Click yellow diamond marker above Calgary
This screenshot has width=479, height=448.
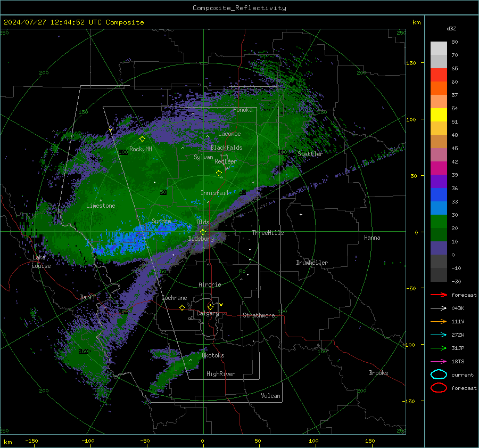[210, 307]
